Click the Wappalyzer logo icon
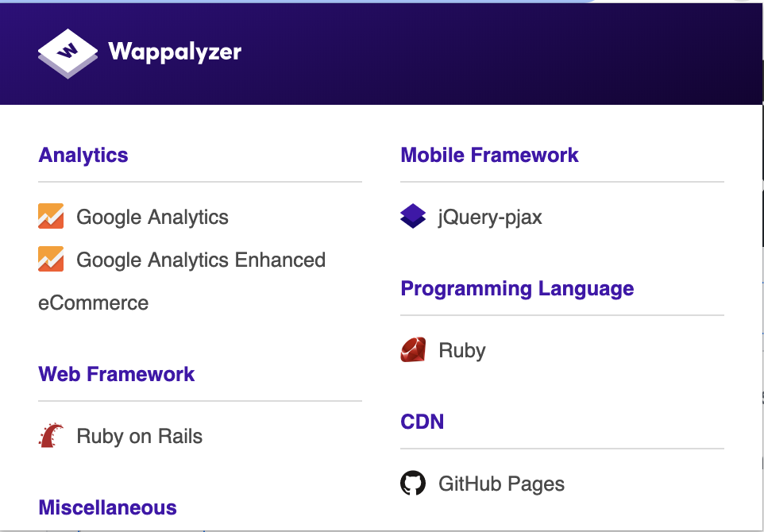The width and height of the screenshot is (764, 532). [66, 52]
